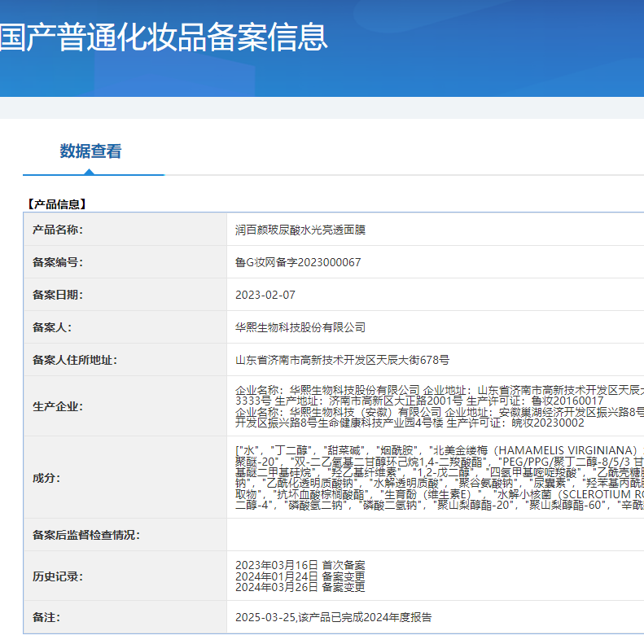The height and width of the screenshot is (644, 644).
Task: Select the filing date 2023-02-07
Action: pyautogui.click(x=265, y=295)
